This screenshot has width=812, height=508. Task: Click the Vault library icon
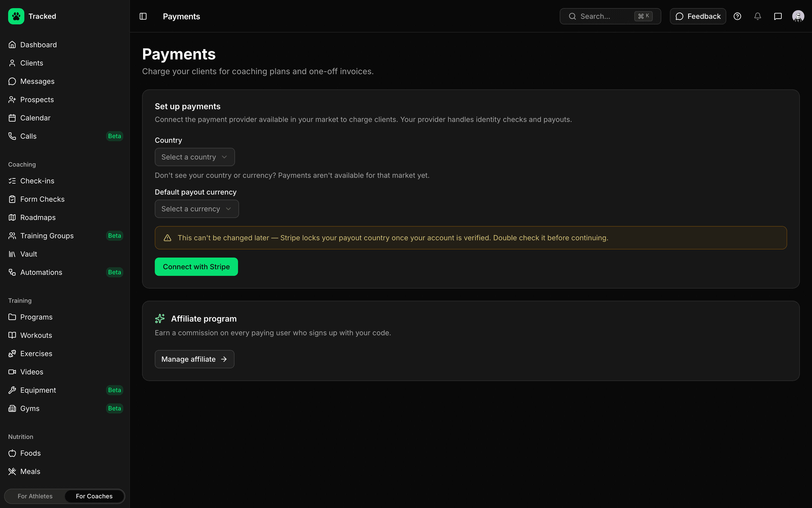[12, 254]
